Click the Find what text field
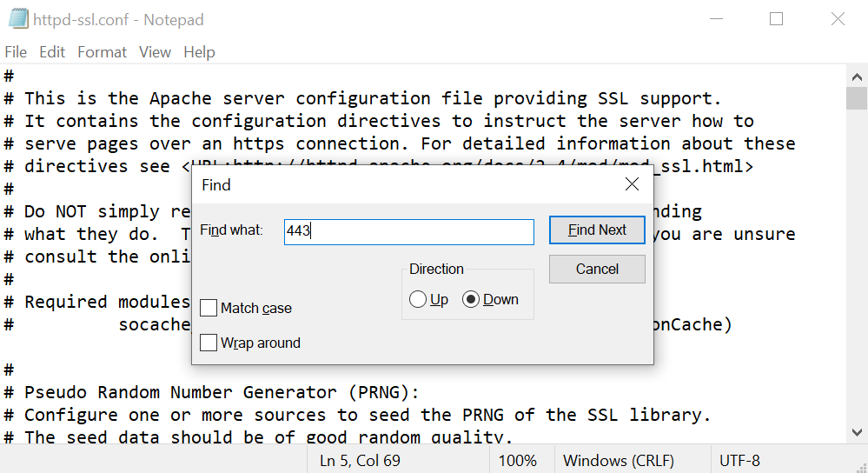868x473 pixels. click(x=409, y=232)
